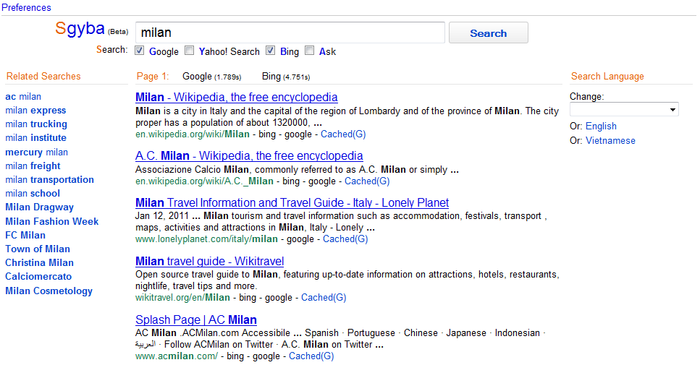Uncheck the Google checkbox
The image size is (700, 365).
[140, 50]
